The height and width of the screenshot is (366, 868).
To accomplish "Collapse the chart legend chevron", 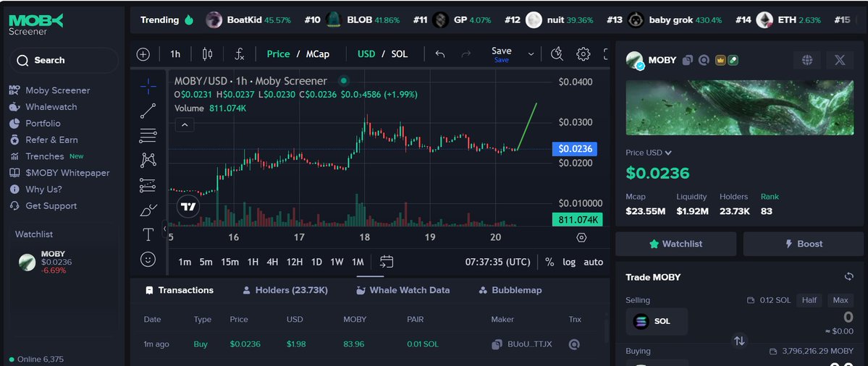I will point(185,125).
